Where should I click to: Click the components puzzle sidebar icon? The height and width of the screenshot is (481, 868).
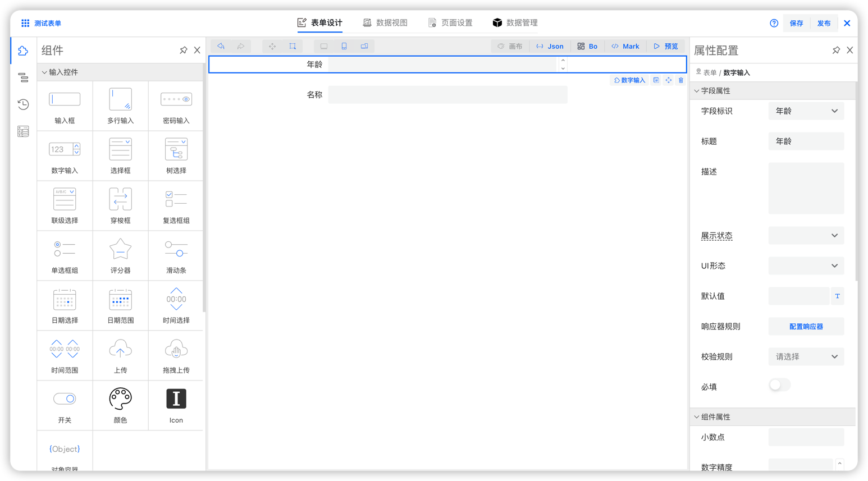click(x=23, y=51)
